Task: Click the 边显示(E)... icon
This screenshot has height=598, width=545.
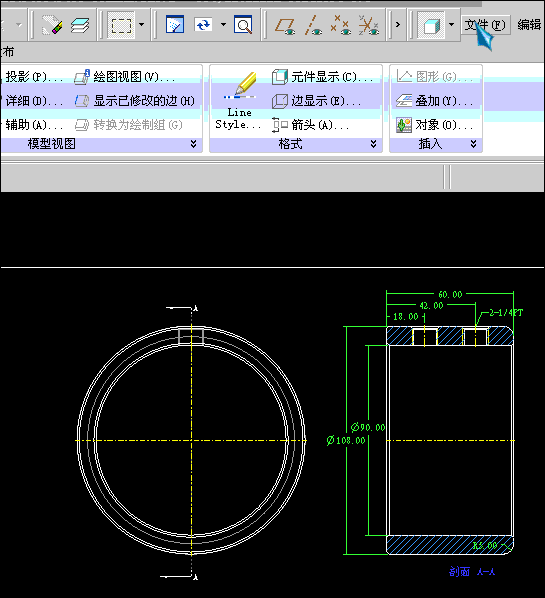Action: click(x=280, y=101)
